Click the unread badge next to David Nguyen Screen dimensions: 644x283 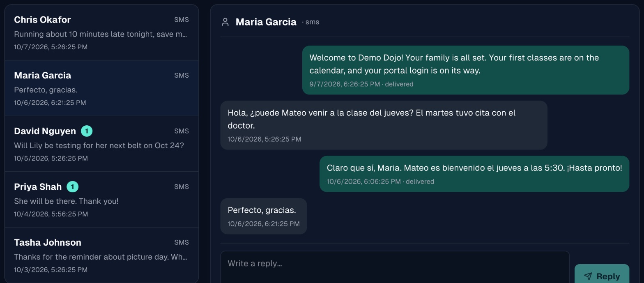point(87,131)
